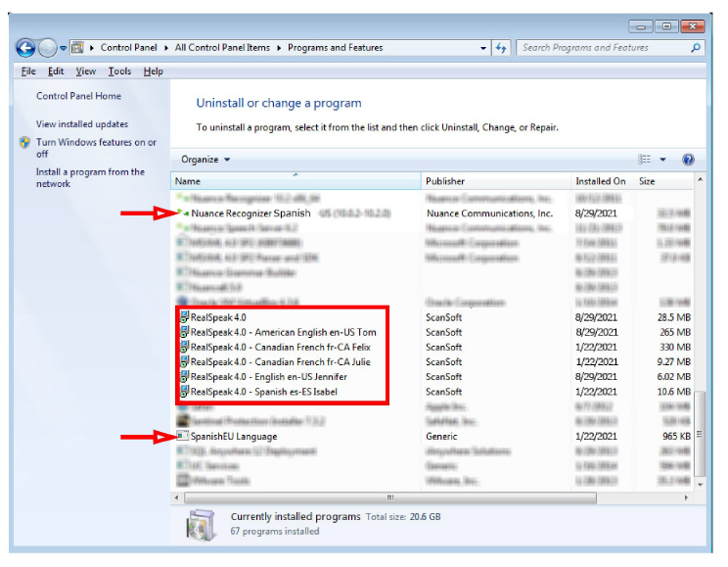Click the Back navigation arrow button
The height and width of the screenshot is (567, 728).
point(25,47)
